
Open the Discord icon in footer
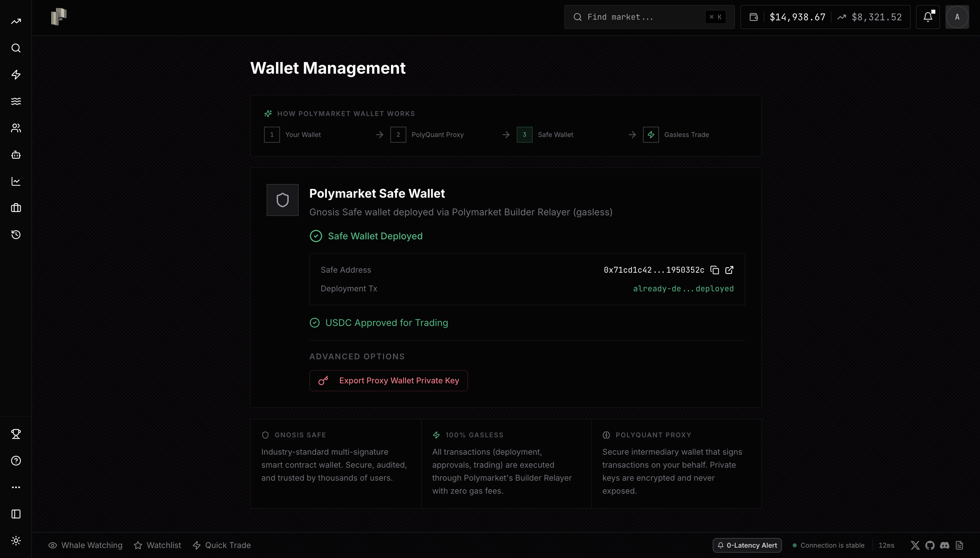pos(944,545)
